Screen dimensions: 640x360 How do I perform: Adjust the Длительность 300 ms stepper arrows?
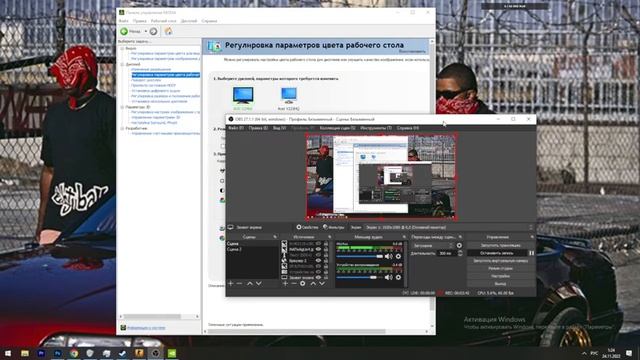coord(460,253)
